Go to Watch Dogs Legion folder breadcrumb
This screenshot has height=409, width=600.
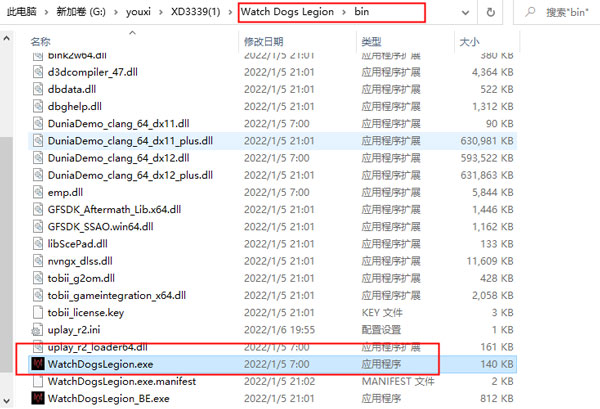(x=287, y=12)
